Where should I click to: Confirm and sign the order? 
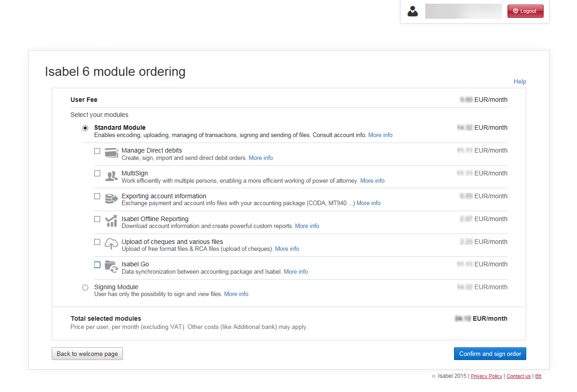click(490, 354)
